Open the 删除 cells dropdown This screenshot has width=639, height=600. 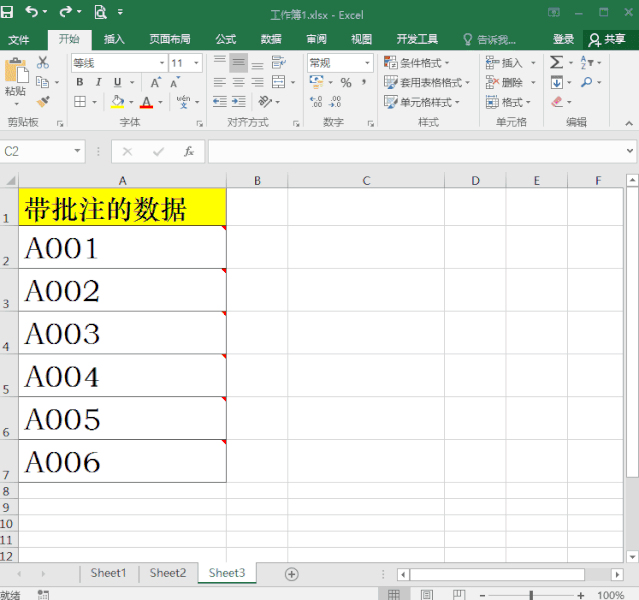tap(533, 82)
